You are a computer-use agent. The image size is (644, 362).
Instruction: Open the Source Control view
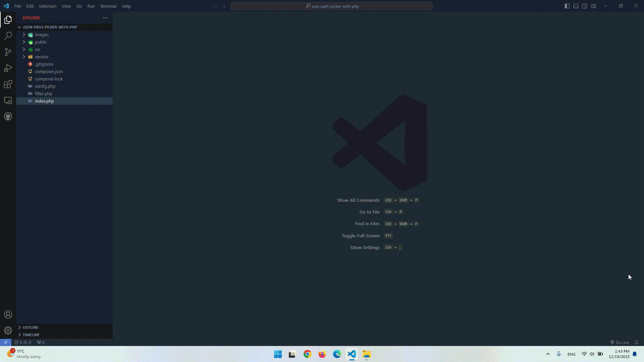click(8, 52)
